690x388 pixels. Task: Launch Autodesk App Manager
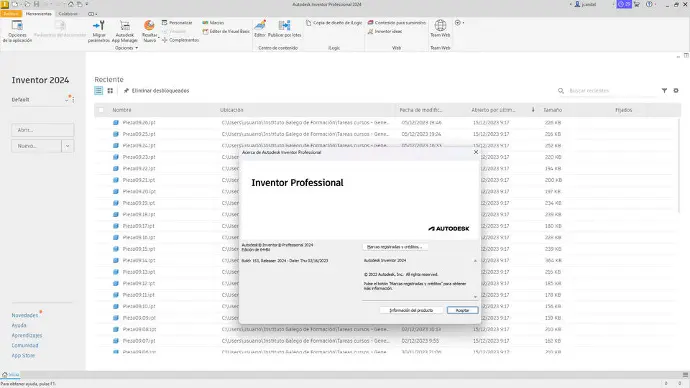pos(125,31)
